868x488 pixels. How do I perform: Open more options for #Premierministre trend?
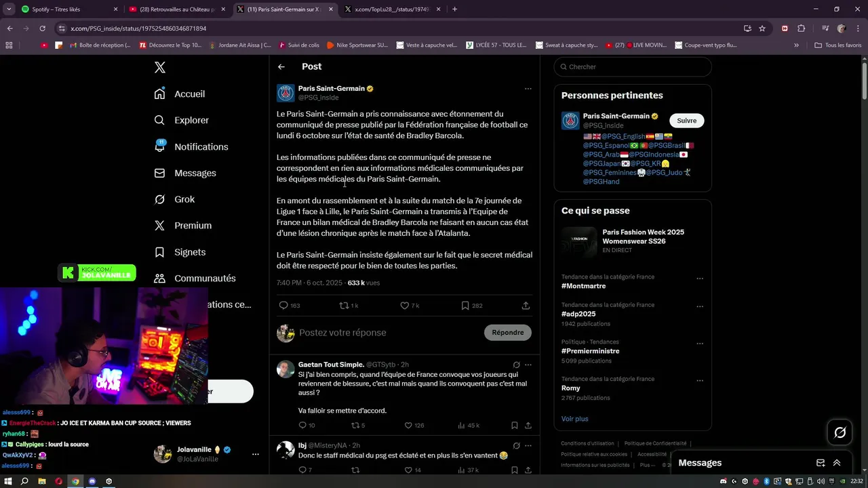point(700,343)
